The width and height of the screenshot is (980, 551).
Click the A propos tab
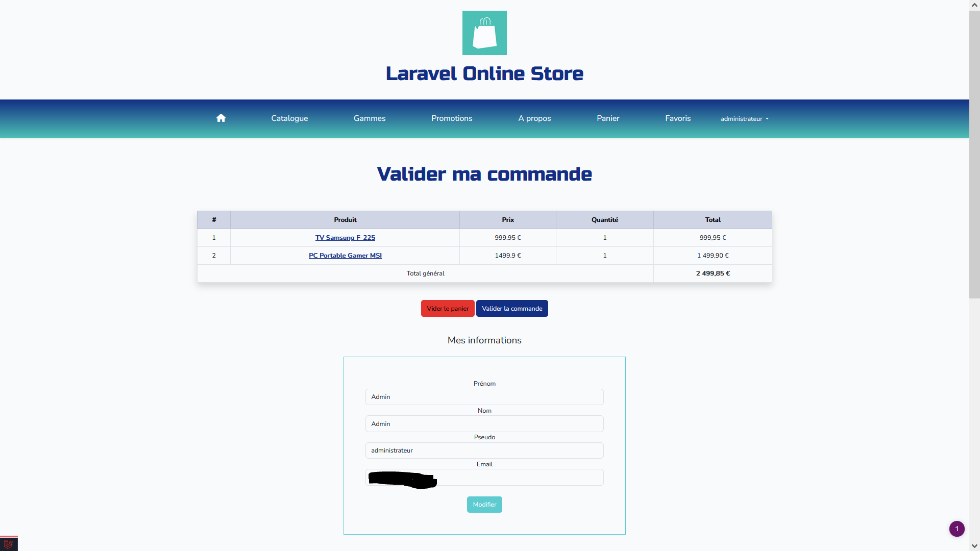point(534,118)
